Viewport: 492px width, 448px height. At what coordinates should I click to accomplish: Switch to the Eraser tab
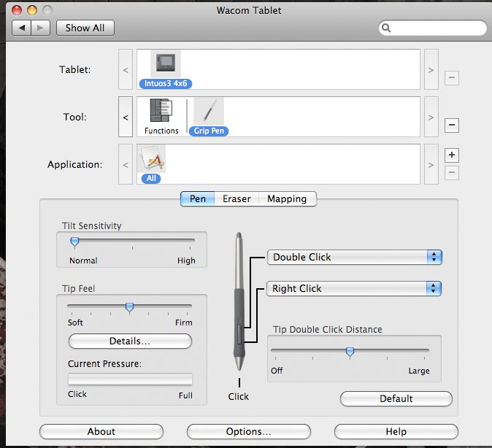coord(237,199)
